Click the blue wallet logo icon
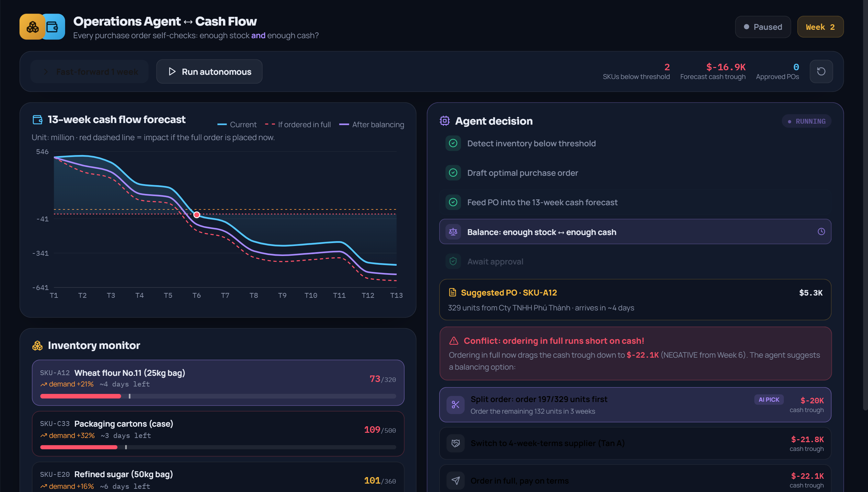868x492 pixels. click(x=53, y=27)
